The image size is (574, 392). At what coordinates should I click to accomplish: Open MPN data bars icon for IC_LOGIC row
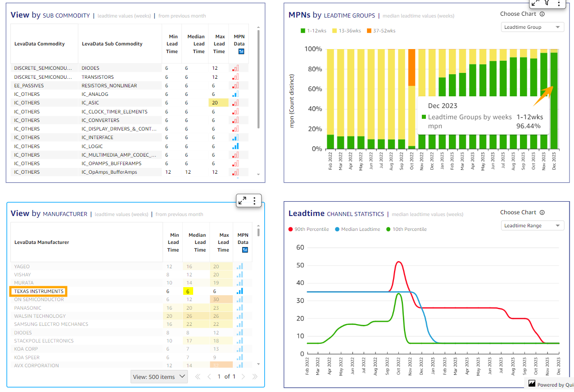point(235,146)
